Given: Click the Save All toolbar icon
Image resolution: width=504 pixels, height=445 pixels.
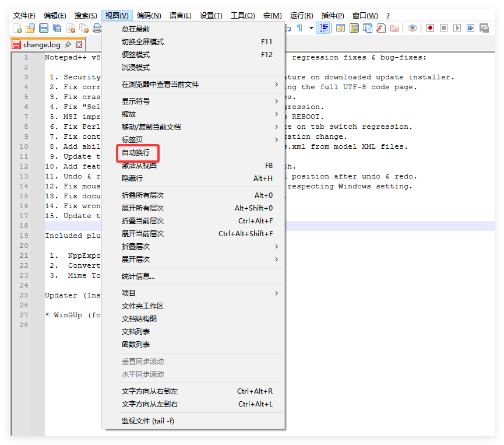Looking at the screenshot, I should [x=57, y=29].
